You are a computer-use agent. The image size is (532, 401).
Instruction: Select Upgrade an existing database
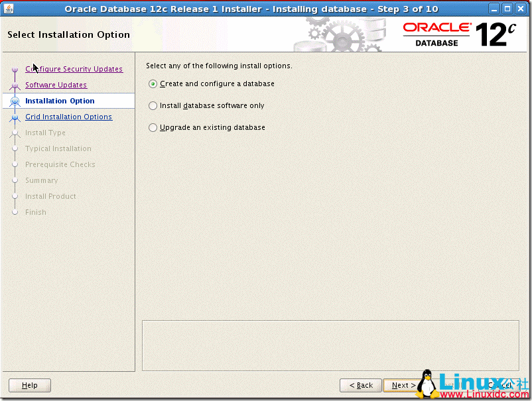153,127
